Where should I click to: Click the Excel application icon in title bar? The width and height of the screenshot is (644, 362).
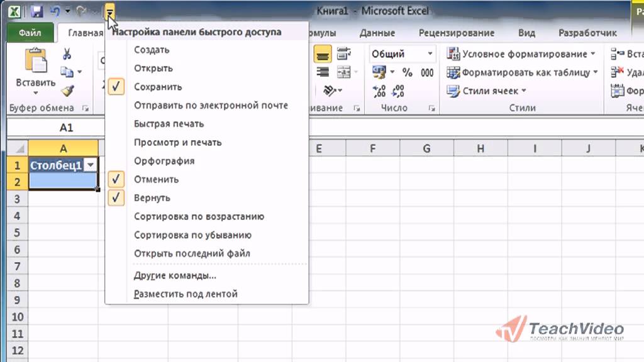14,11
